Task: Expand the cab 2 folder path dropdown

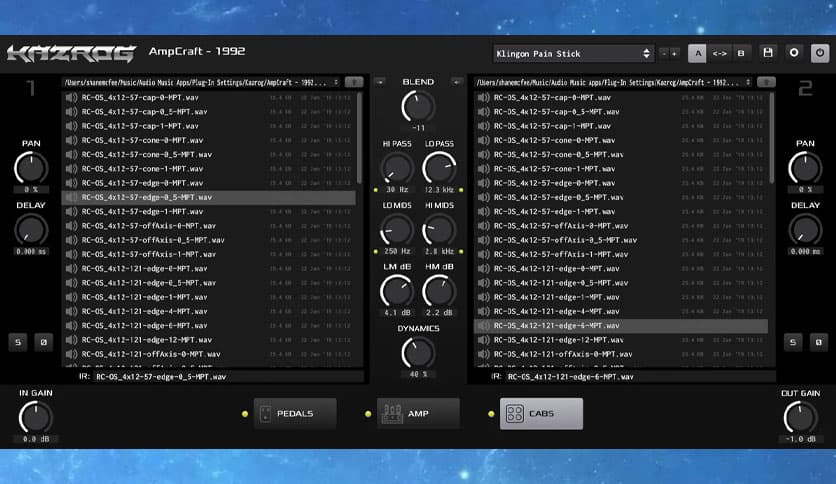Action: [746, 82]
